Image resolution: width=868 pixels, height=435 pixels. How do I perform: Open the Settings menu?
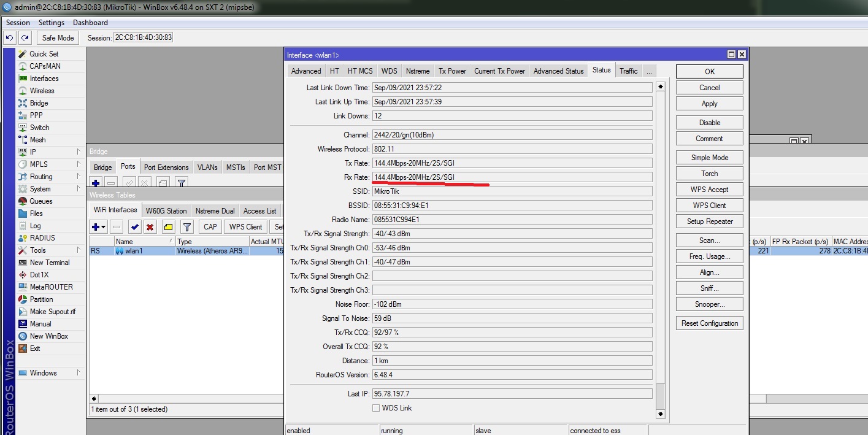pyautogui.click(x=52, y=23)
